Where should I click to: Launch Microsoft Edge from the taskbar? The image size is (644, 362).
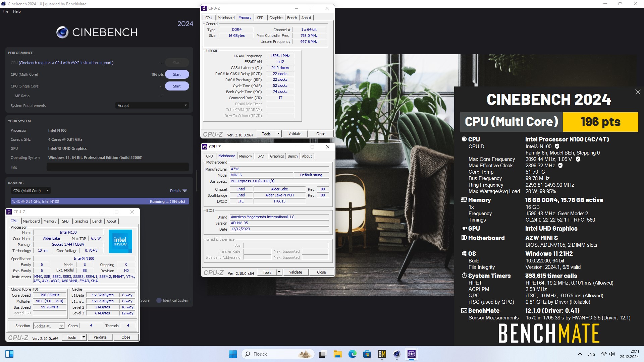352,354
